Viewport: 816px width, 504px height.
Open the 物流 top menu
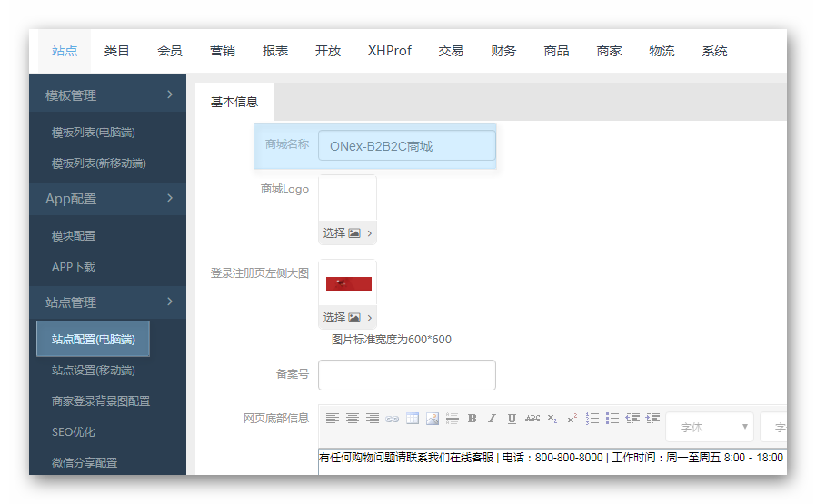[662, 51]
